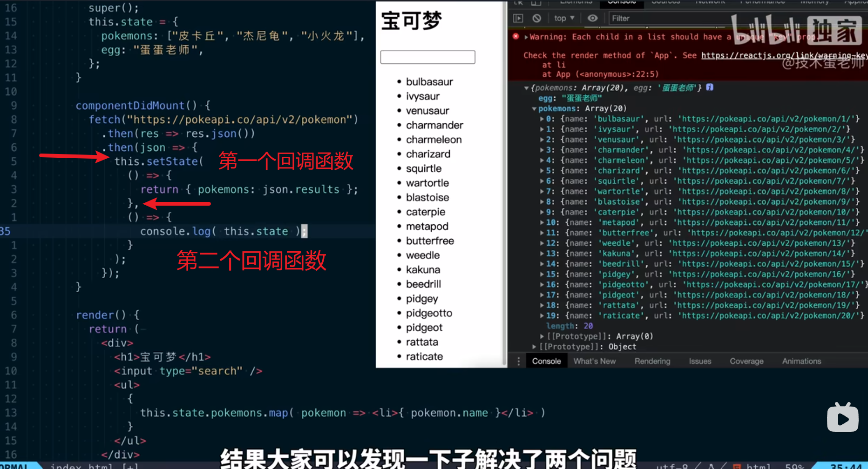Expand the [[Prototype]]: Object node
This screenshot has width=868, height=469.
(x=534, y=347)
